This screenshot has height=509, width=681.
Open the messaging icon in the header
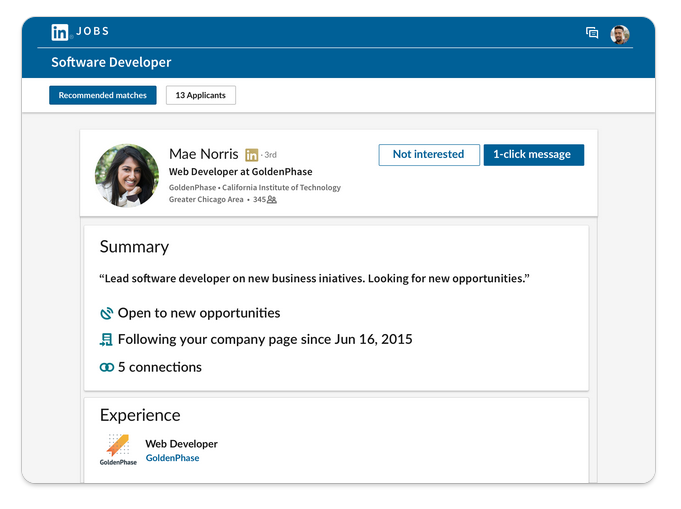592,33
